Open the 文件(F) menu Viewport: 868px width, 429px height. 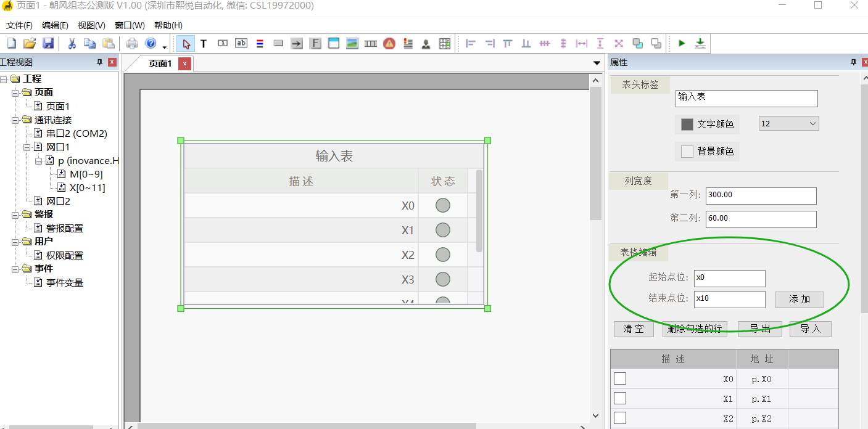coord(19,25)
